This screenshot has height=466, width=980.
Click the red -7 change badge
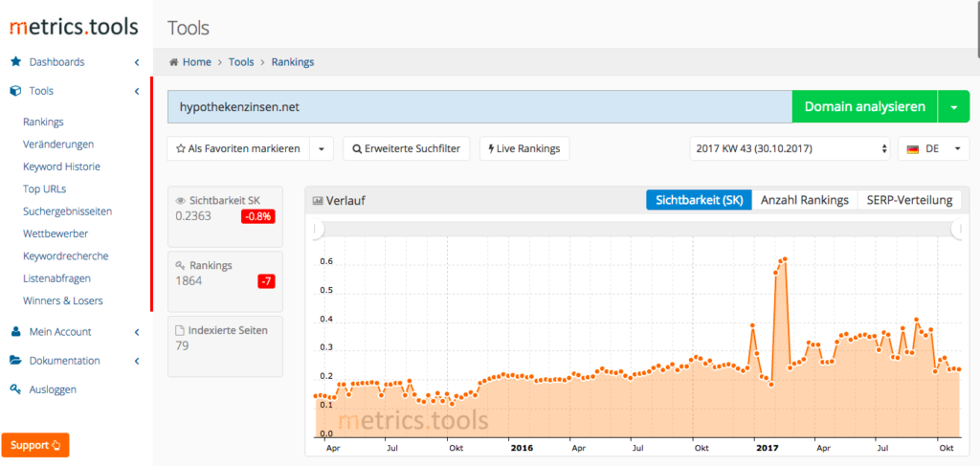point(266,281)
